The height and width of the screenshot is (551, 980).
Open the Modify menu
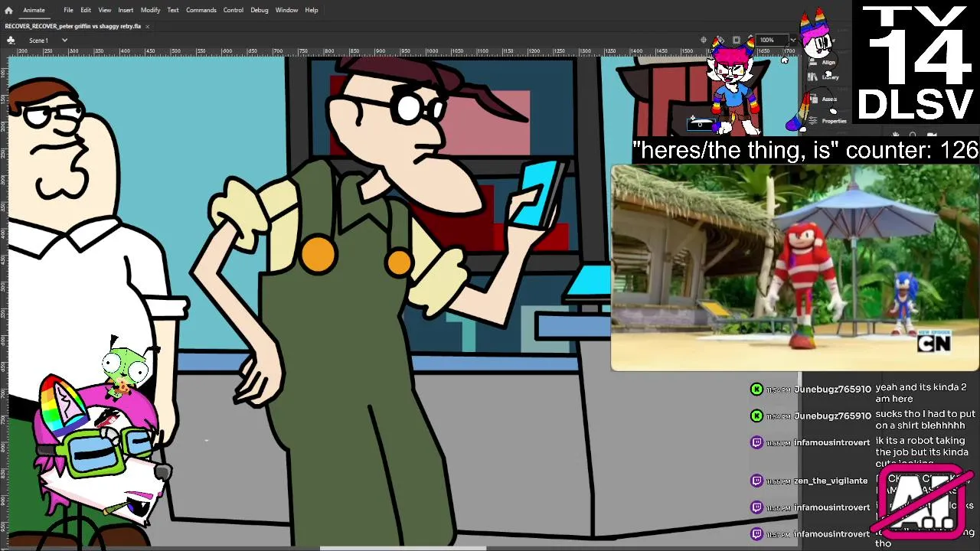click(150, 10)
